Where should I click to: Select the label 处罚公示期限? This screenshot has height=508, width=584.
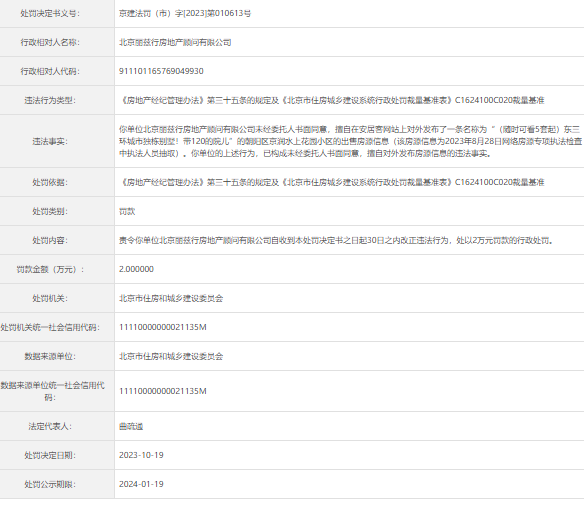tap(50, 484)
